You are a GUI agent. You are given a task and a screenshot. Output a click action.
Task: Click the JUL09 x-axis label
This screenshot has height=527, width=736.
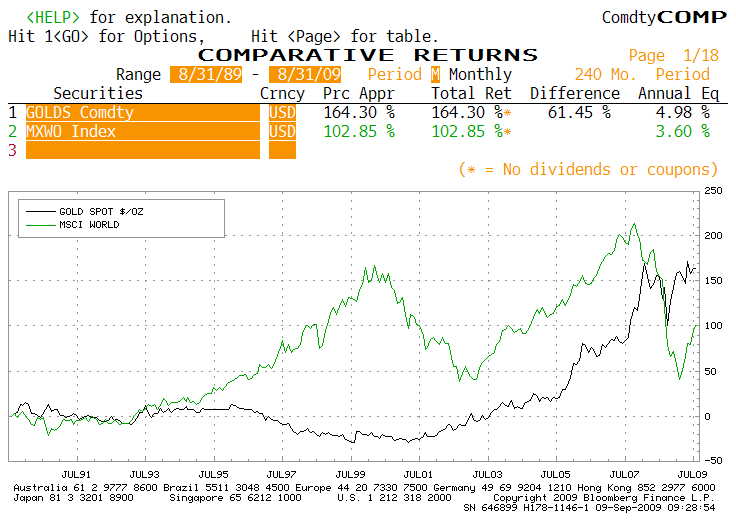pyautogui.click(x=692, y=474)
